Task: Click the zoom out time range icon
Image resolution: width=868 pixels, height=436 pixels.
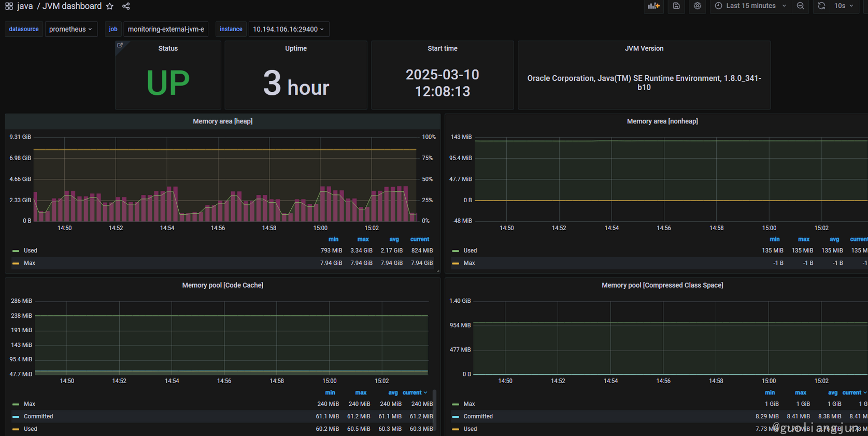Action: [x=801, y=6]
